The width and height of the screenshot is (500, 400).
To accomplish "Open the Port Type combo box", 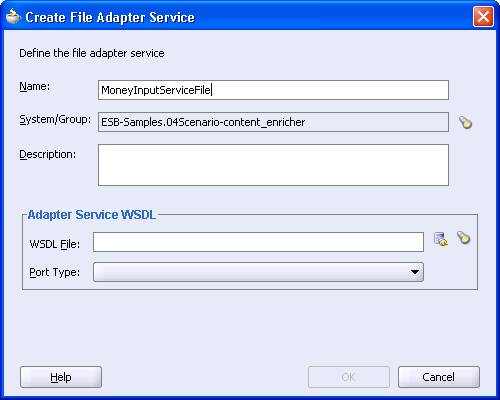I will pyautogui.click(x=258, y=272).
